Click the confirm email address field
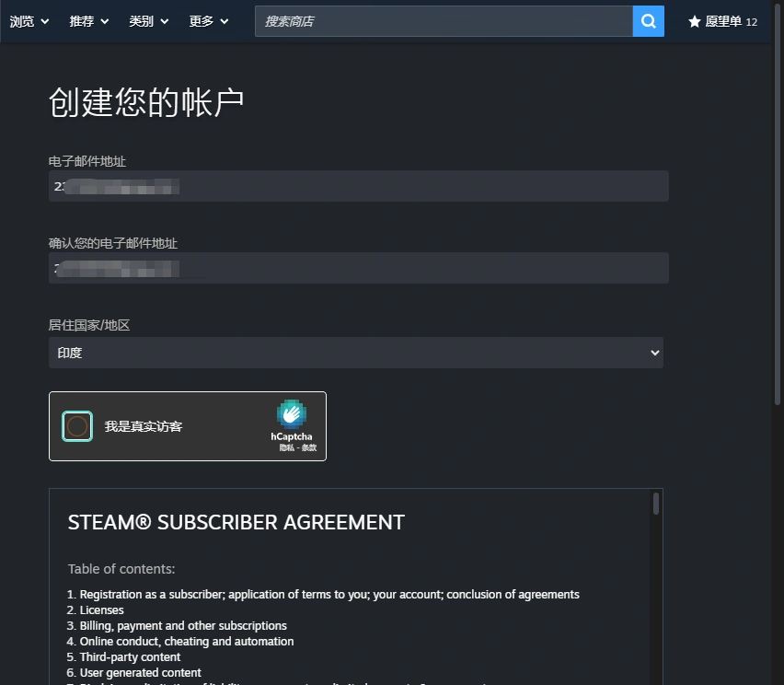 (359, 268)
